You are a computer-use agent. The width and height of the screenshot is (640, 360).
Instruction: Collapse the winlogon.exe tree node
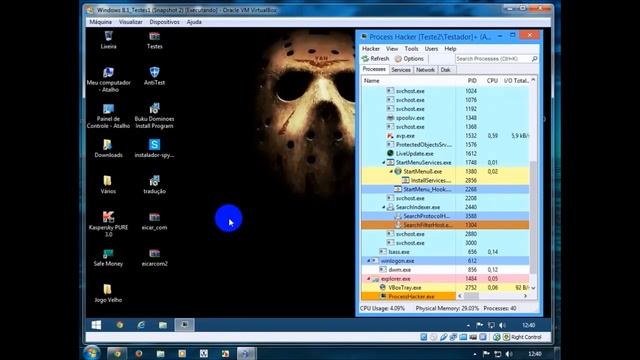(x=369, y=261)
